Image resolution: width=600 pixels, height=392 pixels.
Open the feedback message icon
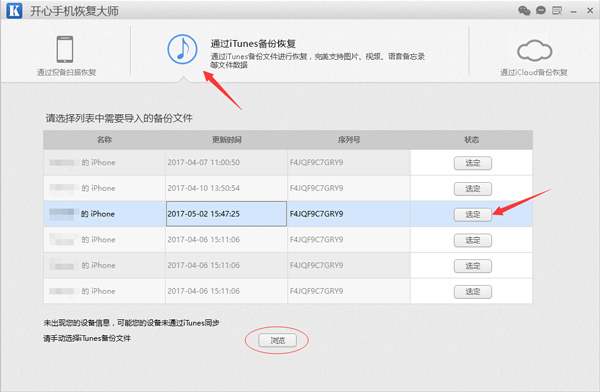click(557, 11)
